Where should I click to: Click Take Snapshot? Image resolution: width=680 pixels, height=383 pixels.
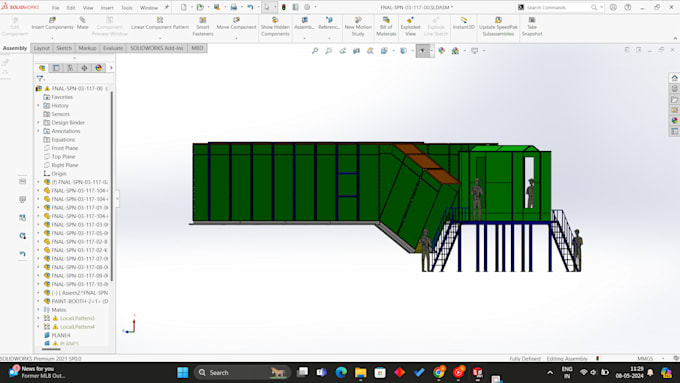coord(532,26)
